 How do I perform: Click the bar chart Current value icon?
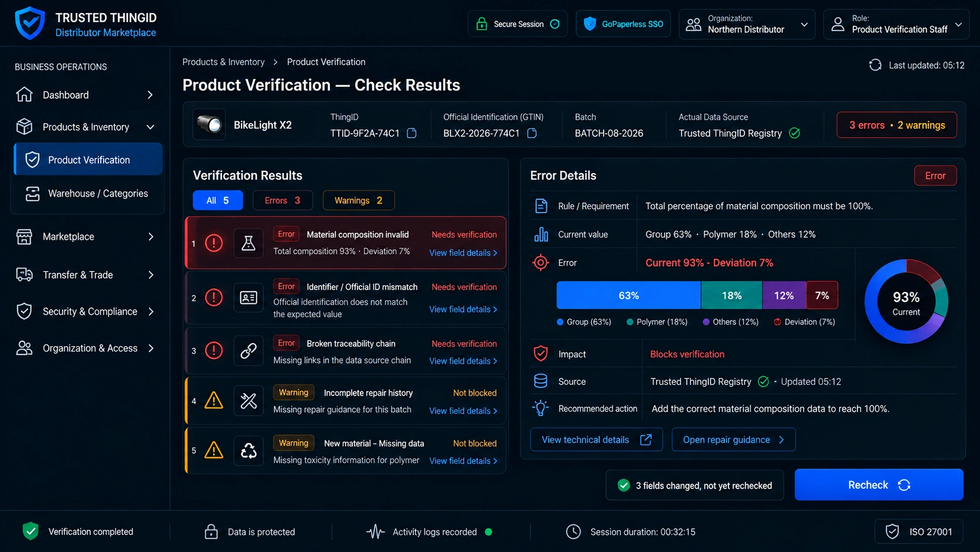[x=541, y=234]
